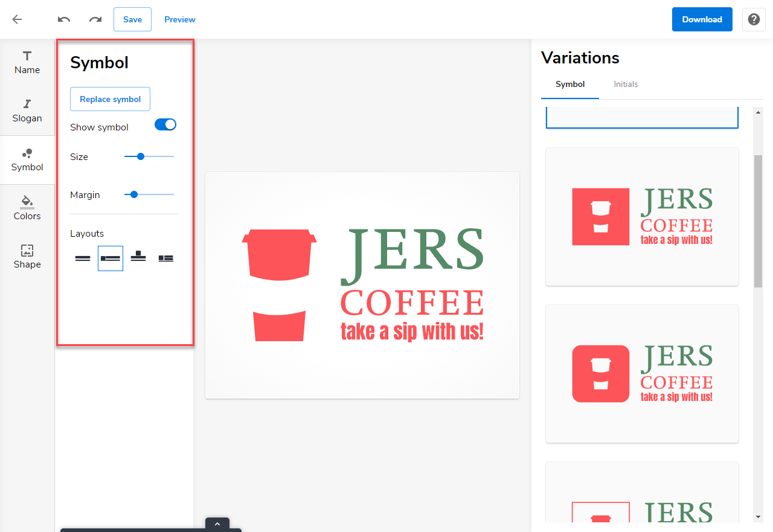Select the JERS text on canvas
This screenshot has width=773, height=532.
point(412,255)
